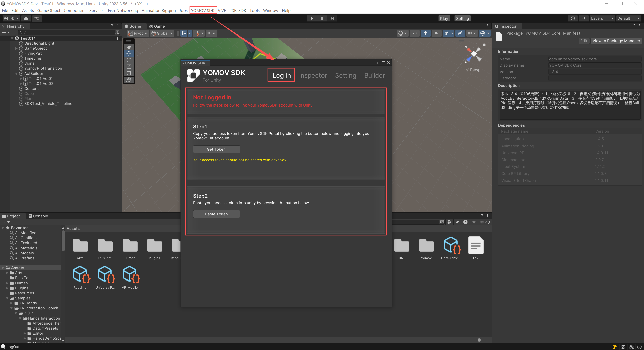Open the Fish-Networking menu
This screenshot has height=350, width=644.
pyautogui.click(x=123, y=10)
